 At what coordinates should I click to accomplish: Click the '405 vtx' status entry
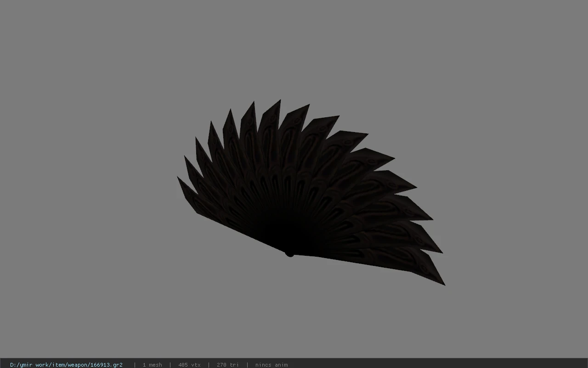coord(189,365)
